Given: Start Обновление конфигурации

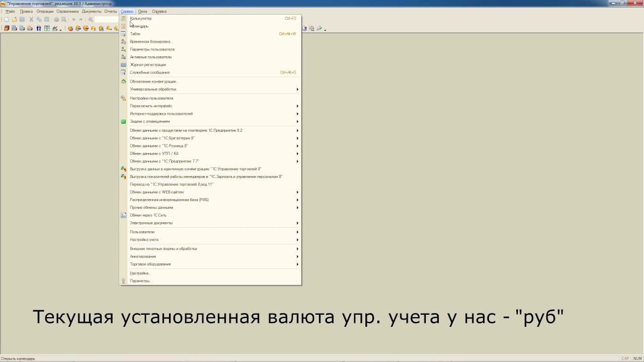Looking at the screenshot, I should [210, 81].
